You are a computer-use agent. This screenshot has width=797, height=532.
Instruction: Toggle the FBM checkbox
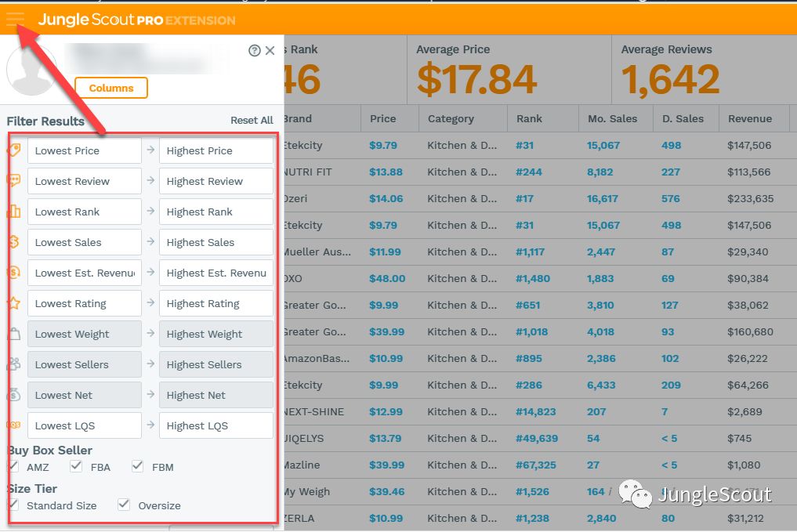pyautogui.click(x=137, y=466)
